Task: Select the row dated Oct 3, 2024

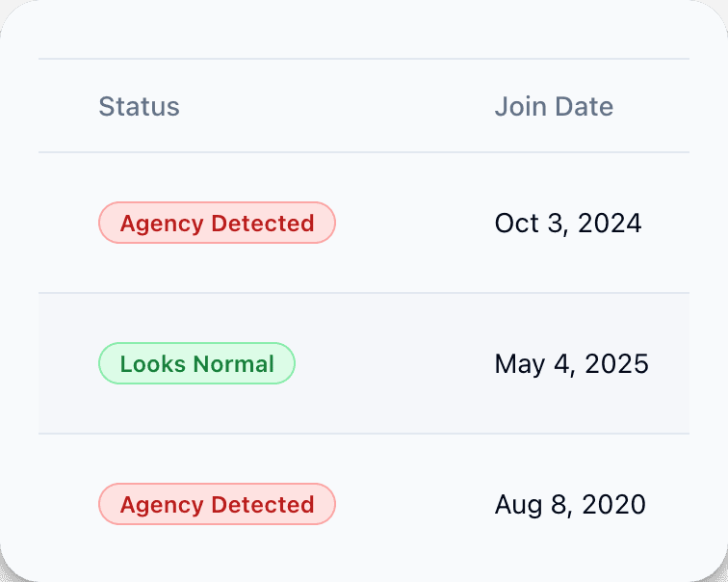Action: (x=364, y=223)
